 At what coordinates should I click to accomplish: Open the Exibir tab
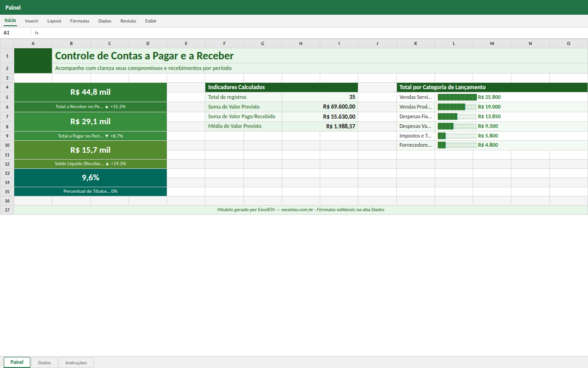click(151, 21)
